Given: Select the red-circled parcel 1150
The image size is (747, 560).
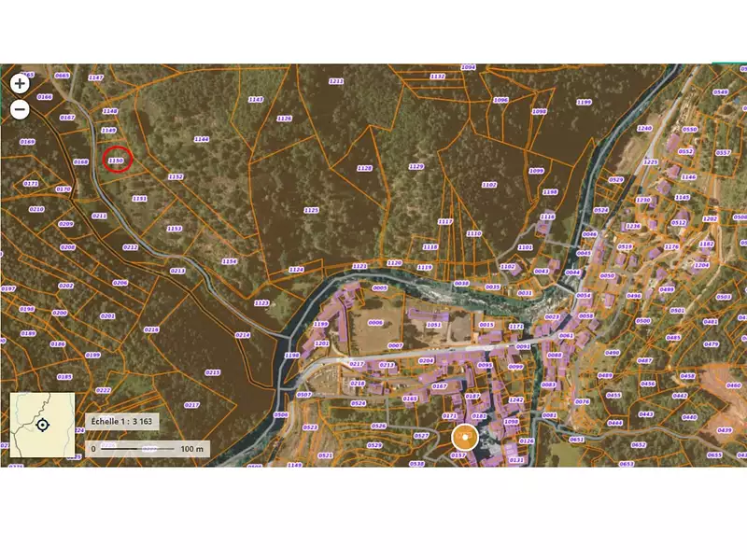Looking at the screenshot, I should tap(117, 161).
